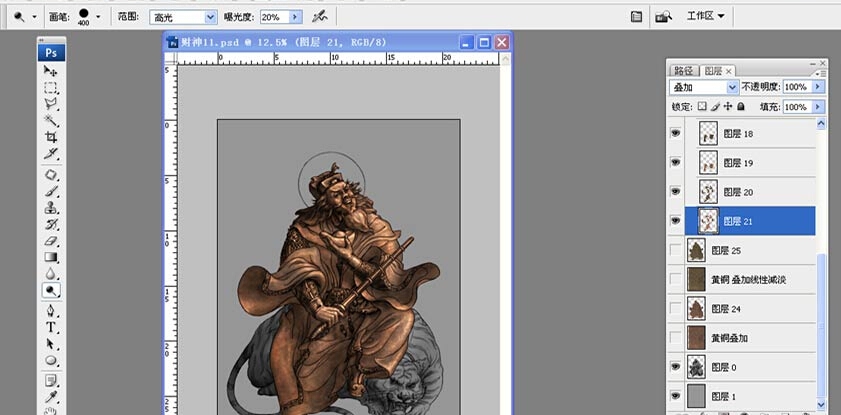The image size is (841, 415).
Task: Select the Path Selection tool
Action: (x=51, y=344)
